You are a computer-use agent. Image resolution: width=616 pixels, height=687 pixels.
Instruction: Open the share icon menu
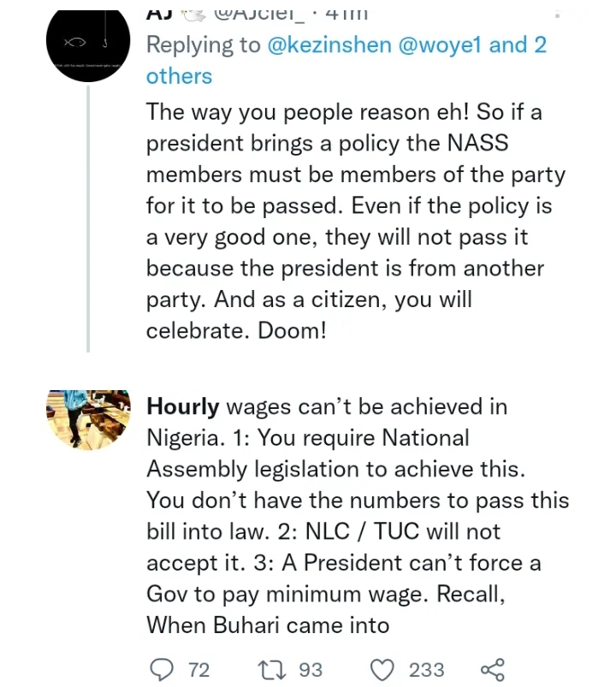pyautogui.click(x=493, y=669)
